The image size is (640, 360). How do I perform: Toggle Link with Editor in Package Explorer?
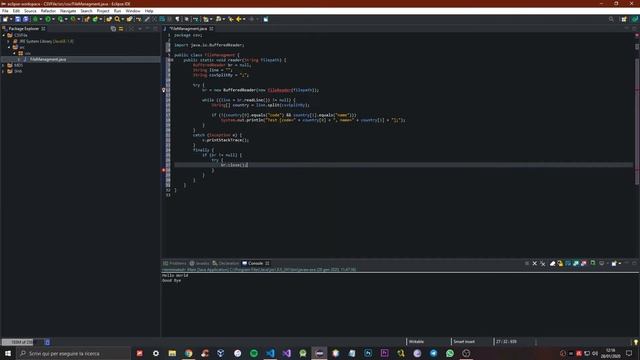(x=121, y=29)
